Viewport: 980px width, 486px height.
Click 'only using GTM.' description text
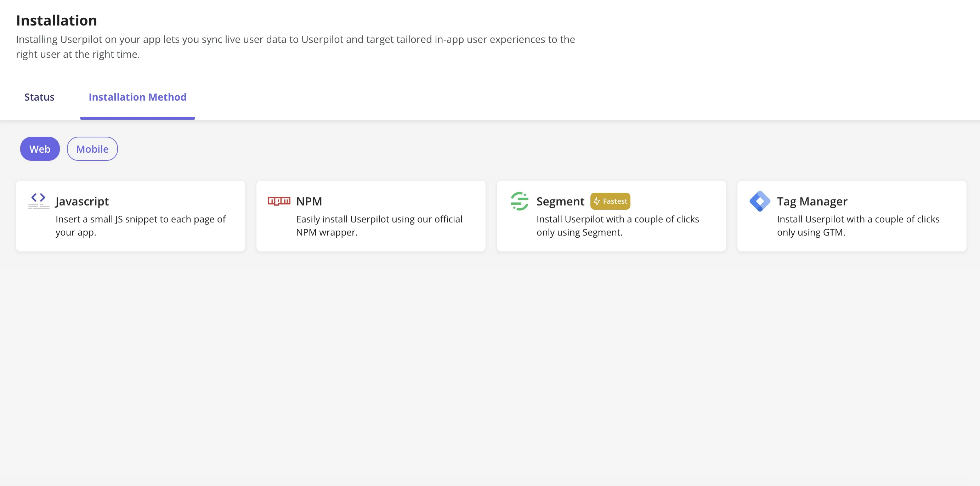click(x=811, y=232)
